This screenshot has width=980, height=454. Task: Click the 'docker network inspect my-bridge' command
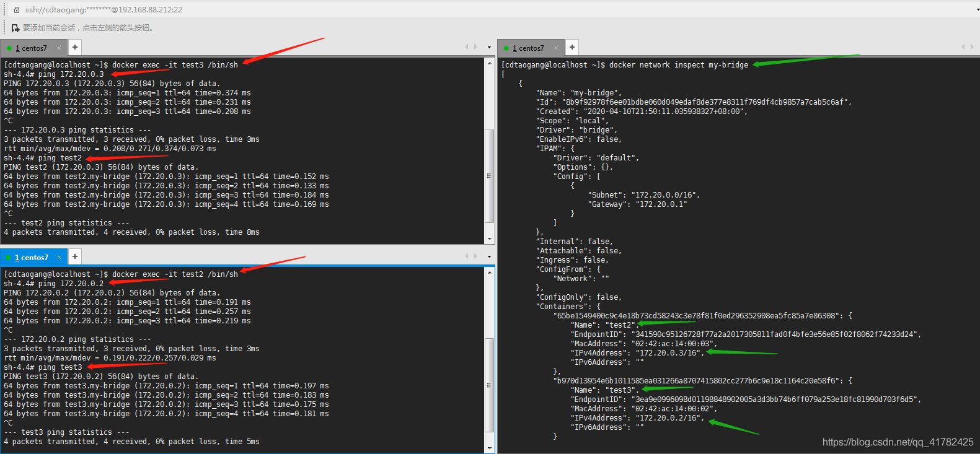tap(679, 65)
